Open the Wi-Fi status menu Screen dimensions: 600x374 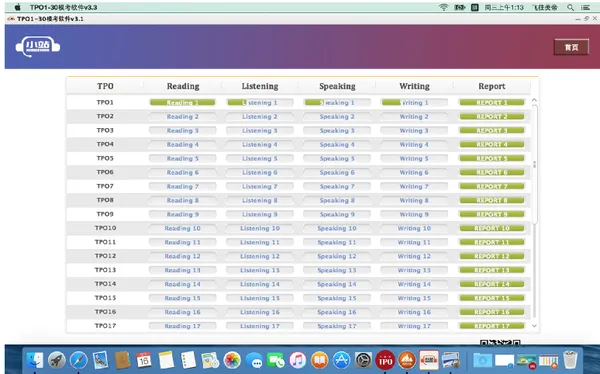443,7
